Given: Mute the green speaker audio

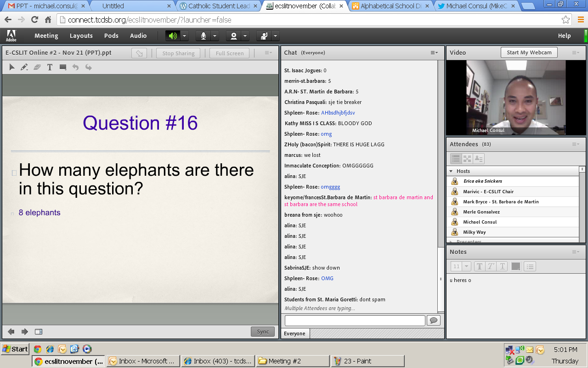Looking at the screenshot, I should click(x=173, y=36).
